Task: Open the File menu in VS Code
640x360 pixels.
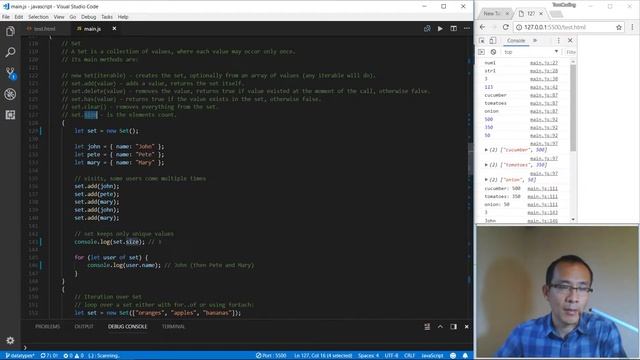Action: 6,17
